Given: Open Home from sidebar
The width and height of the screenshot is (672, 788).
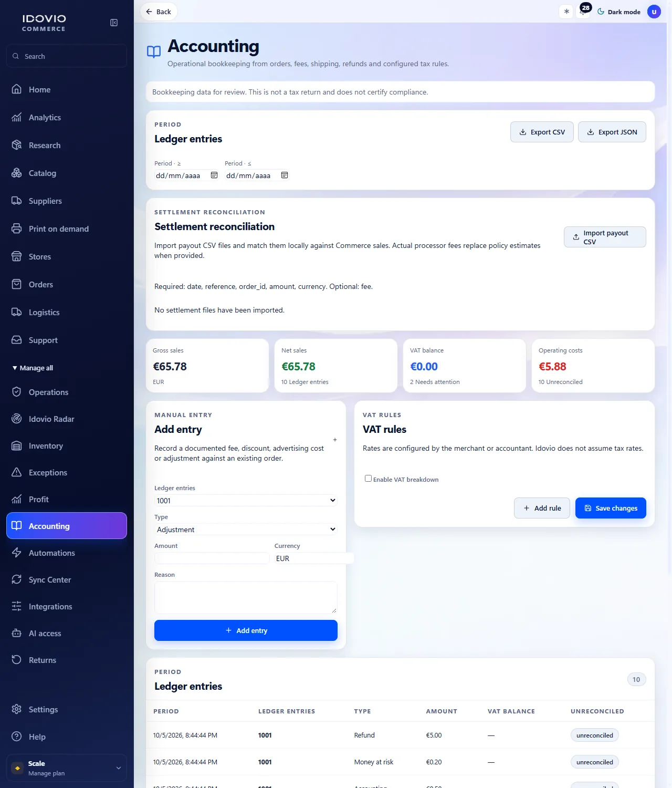Looking at the screenshot, I should (x=67, y=90).
